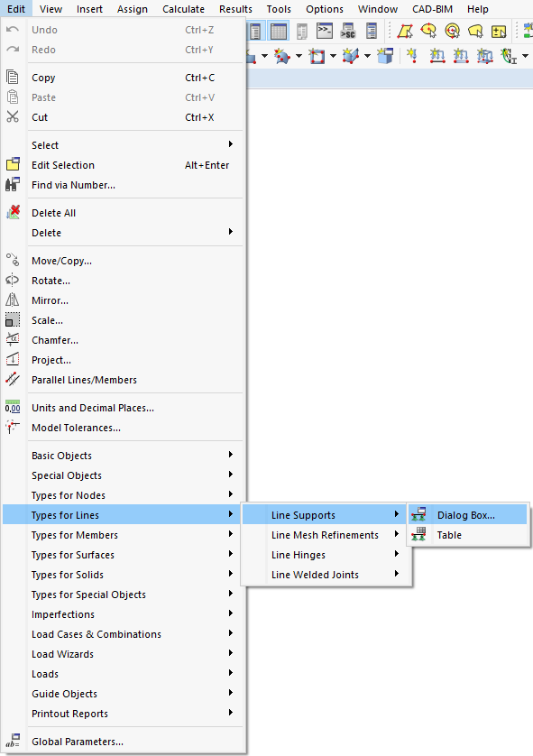The image size is (533, 756).
Task: Expand the Line Mesh Refinements submenu
Action: click(x=326, y=535)
